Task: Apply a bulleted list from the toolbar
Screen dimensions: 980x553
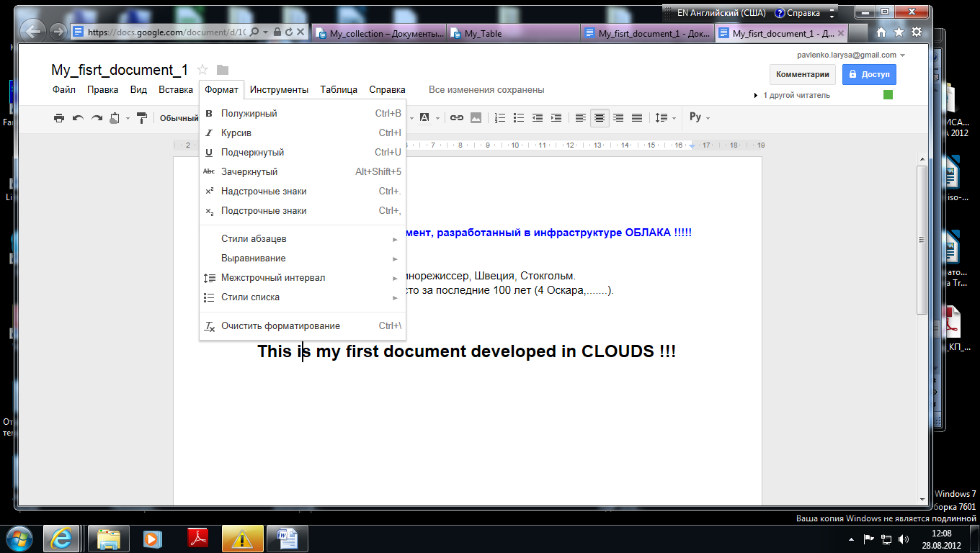Action: click(x=519, y=118)
